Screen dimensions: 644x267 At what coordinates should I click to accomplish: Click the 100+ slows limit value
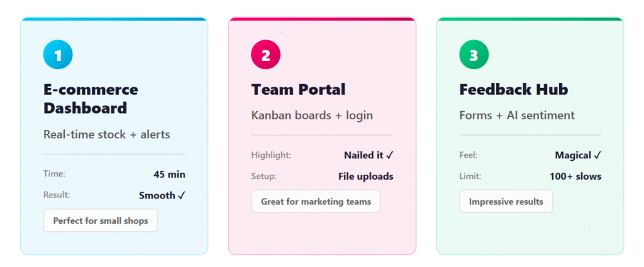tap(575, 177)
